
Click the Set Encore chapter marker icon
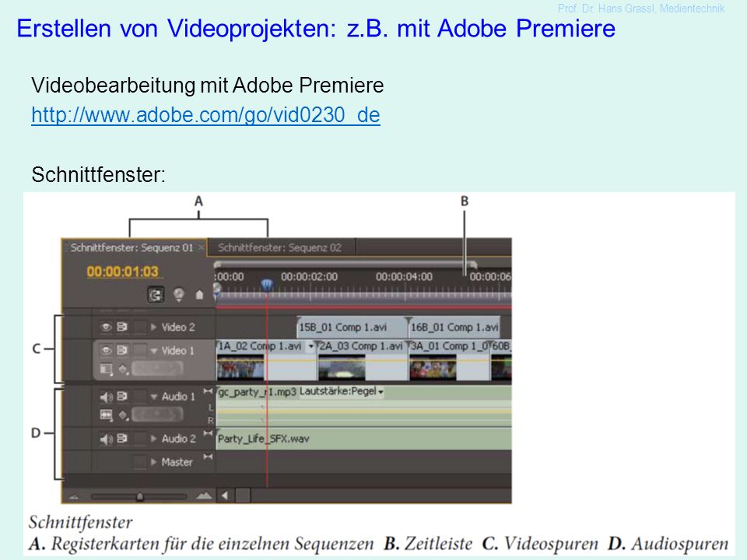pyautogui.click(x=179, y=295)
